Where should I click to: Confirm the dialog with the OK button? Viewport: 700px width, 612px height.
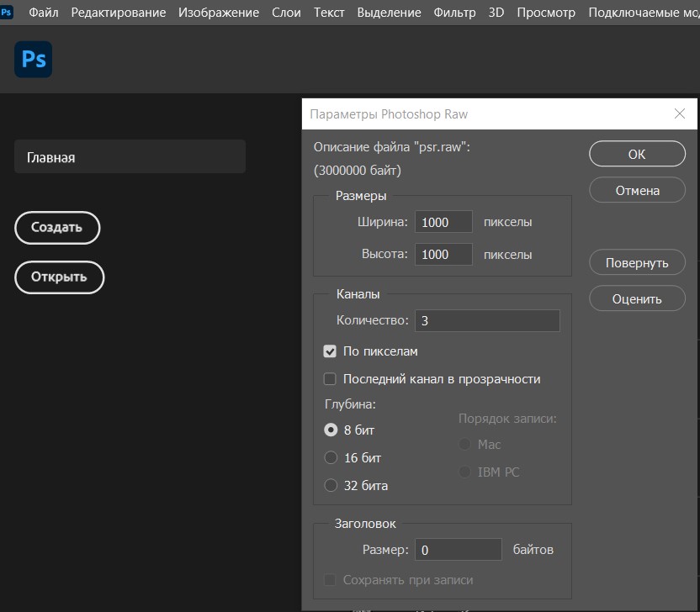(637, 154)
